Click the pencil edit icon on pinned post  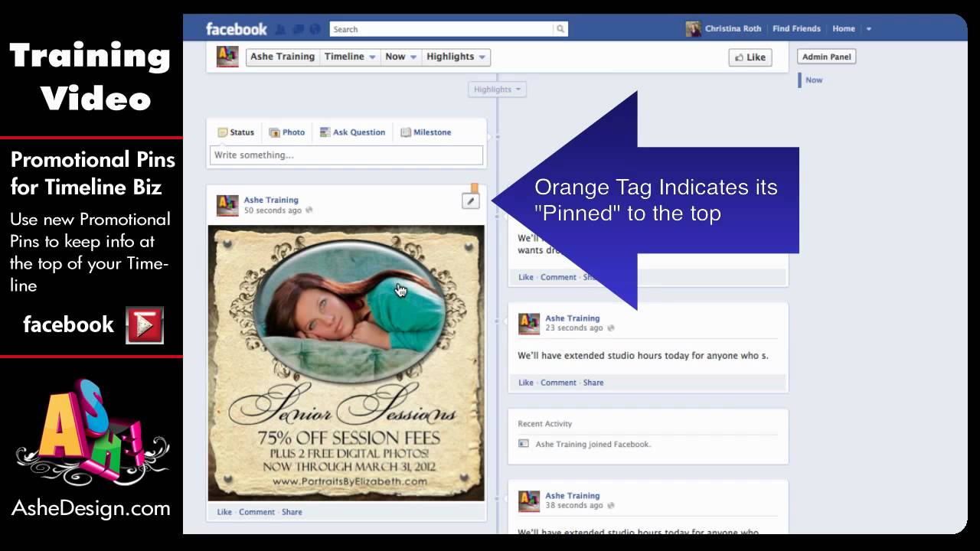click(471, 201)
